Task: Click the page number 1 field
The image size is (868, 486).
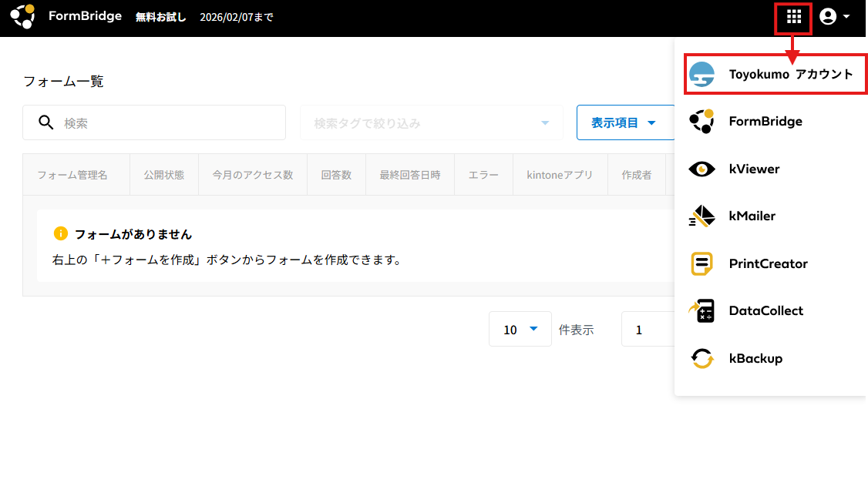Action: click(648, 330)
